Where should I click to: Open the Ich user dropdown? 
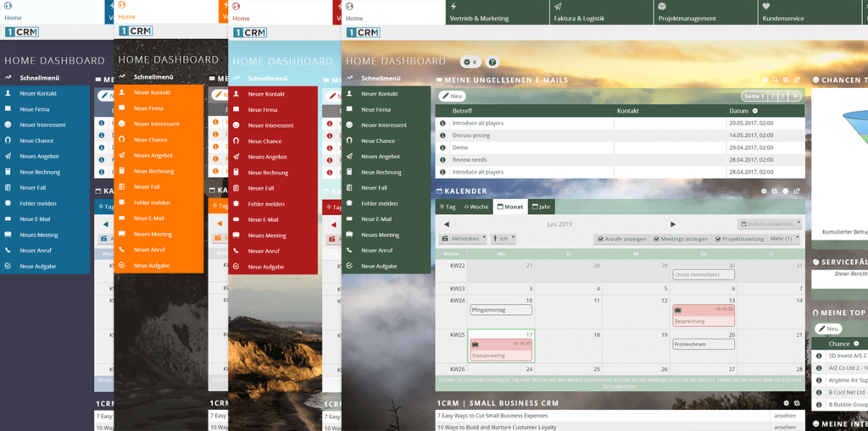pyautogui.click(x=504, y=239)
